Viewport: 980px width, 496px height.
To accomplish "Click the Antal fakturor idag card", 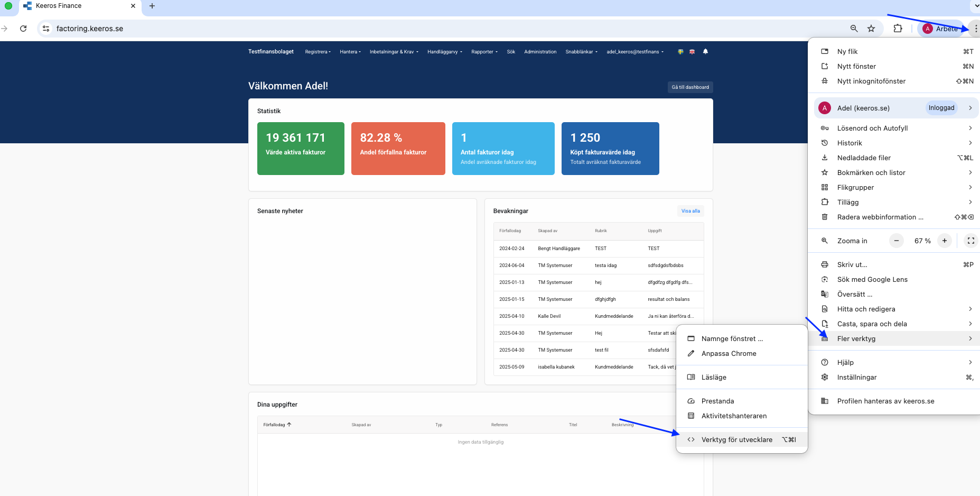I will tap(503, 149).
